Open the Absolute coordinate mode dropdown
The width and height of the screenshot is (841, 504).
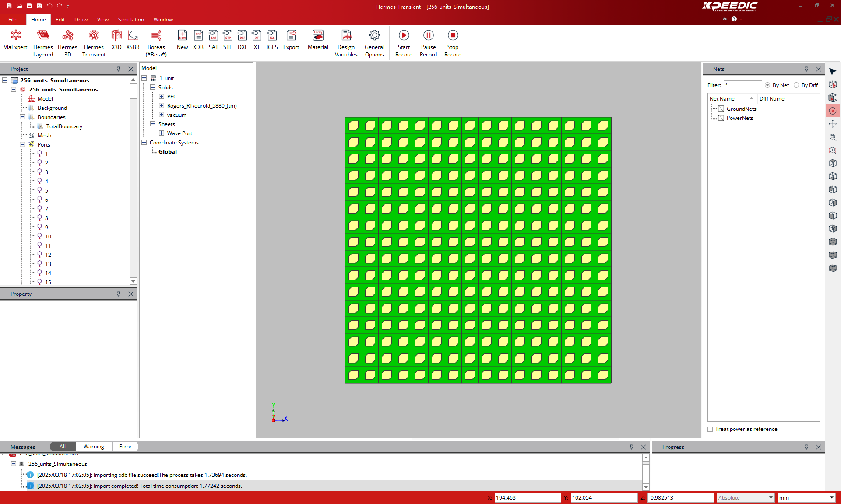745,497
